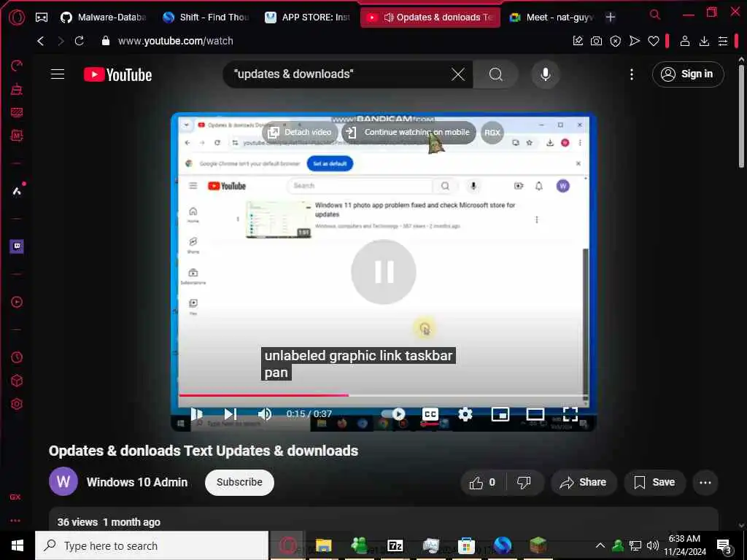Click play/pause in player controls
Viewport: 747px width, 560px height.
(196, 414)
